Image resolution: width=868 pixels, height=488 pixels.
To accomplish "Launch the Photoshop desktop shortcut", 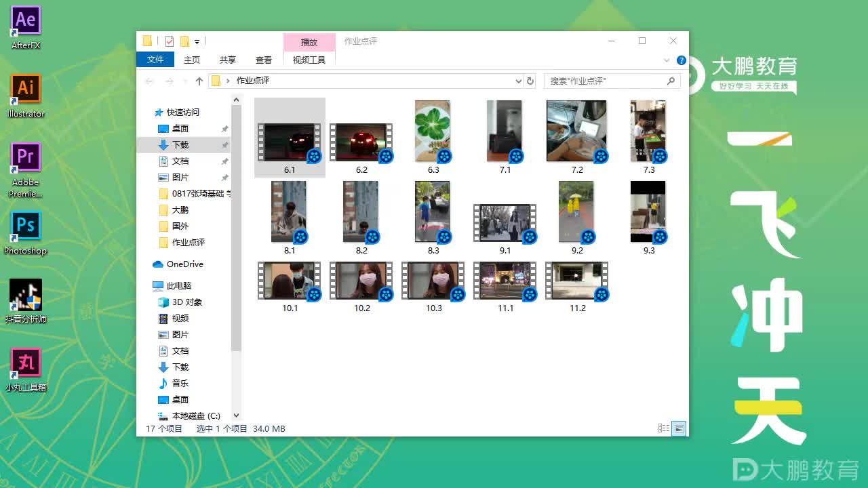I will (x=26, y=232).
